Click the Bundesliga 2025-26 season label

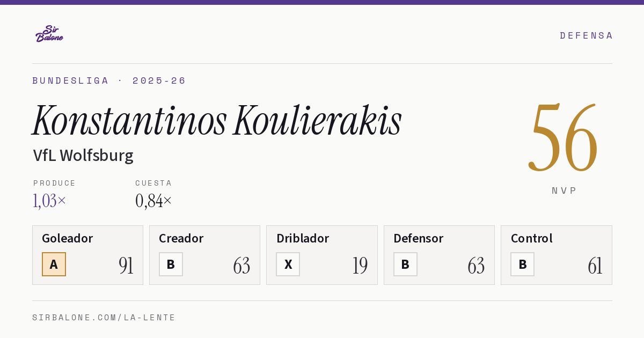(x=109, y=80)
